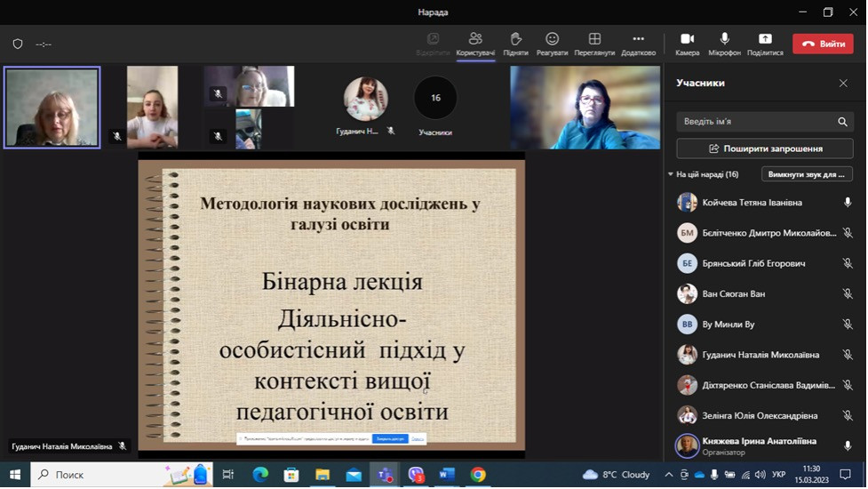The image size is (868, 489).
Task: Click the search magnifier in participants panel
Action: (x=842, y=122)
